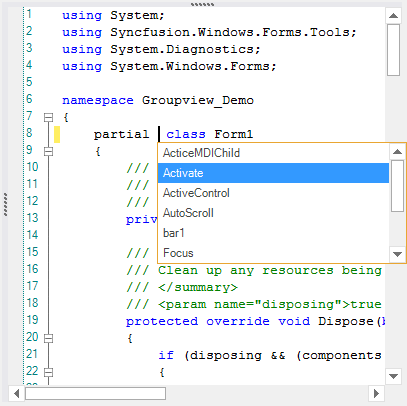Click the horizontal scroll right arrow
Screen dimensions: 407x406
376,394
